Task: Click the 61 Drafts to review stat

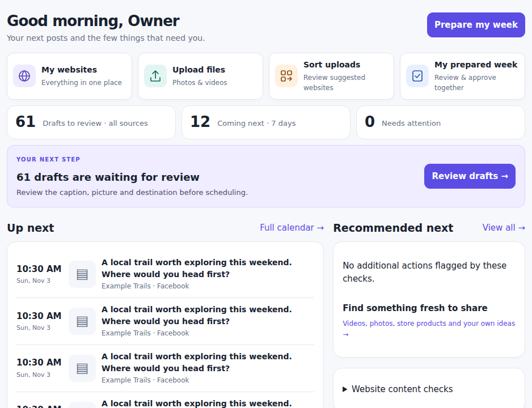Action: [x=91, y=122]
